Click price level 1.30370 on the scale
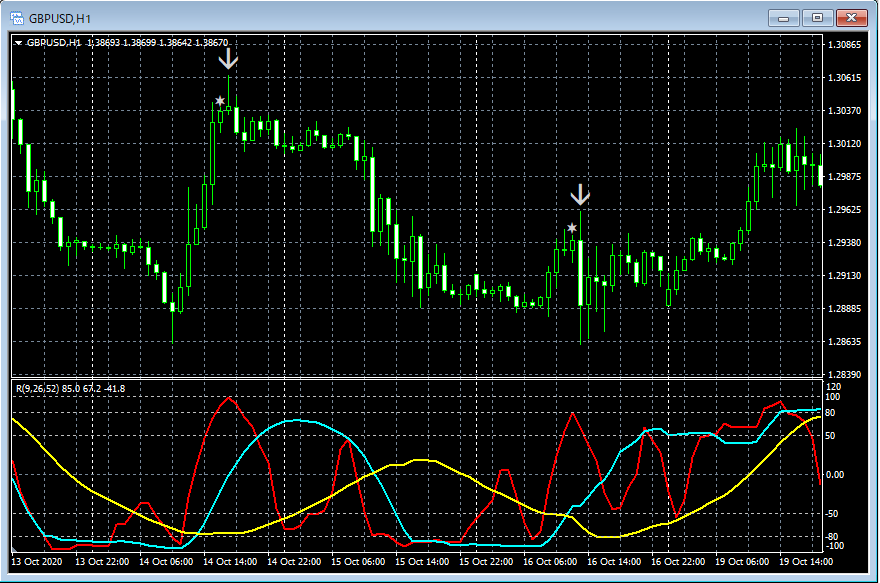880x583 pixels. [x=845, y=111]
